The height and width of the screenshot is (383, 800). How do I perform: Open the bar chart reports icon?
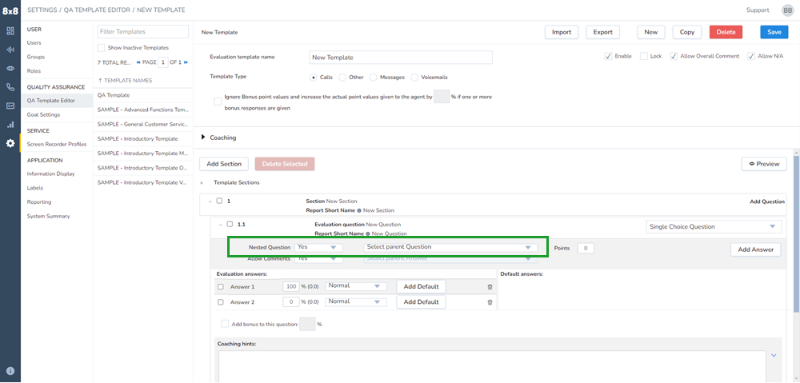(x=10, y=124)
